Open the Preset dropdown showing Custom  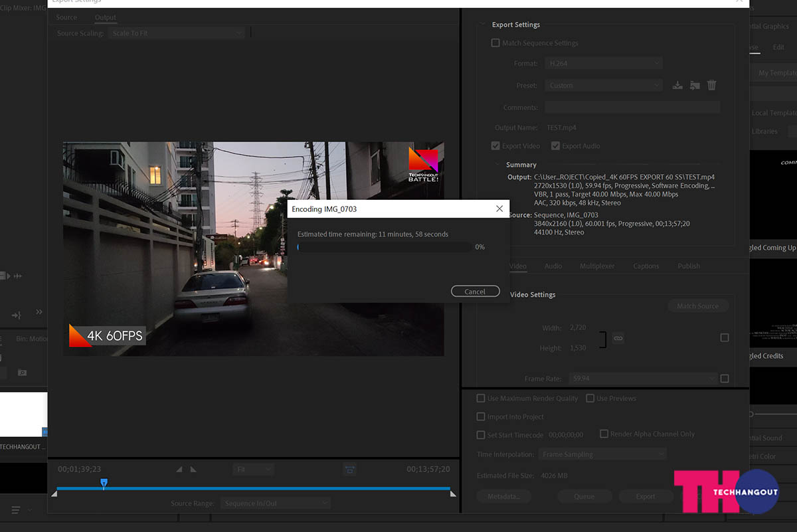(604, 85)
